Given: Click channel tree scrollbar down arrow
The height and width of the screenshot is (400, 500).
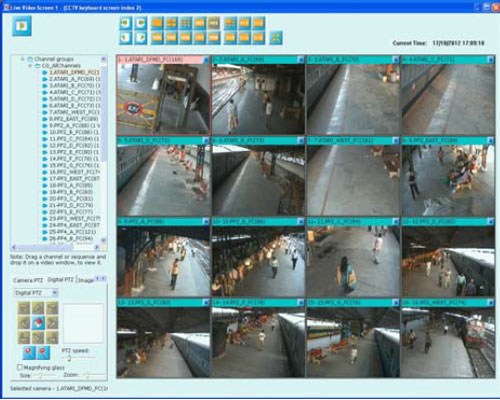Looking at the screenshot, I should click(x=103, y=240).
